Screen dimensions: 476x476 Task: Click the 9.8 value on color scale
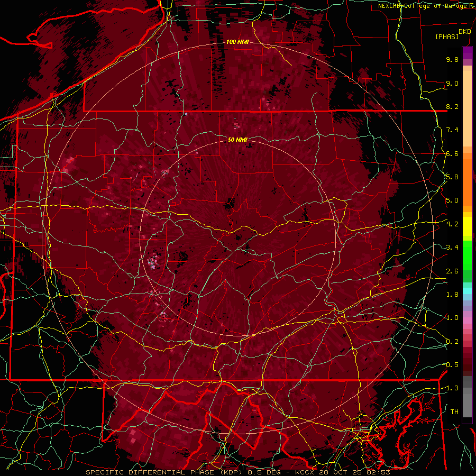point(452,59)
